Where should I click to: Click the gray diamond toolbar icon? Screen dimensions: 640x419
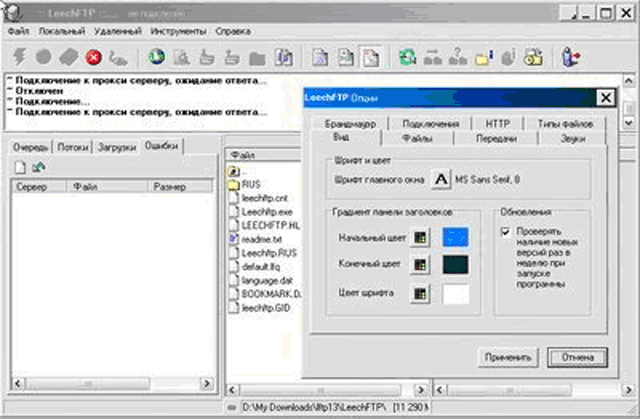point(69,57)
